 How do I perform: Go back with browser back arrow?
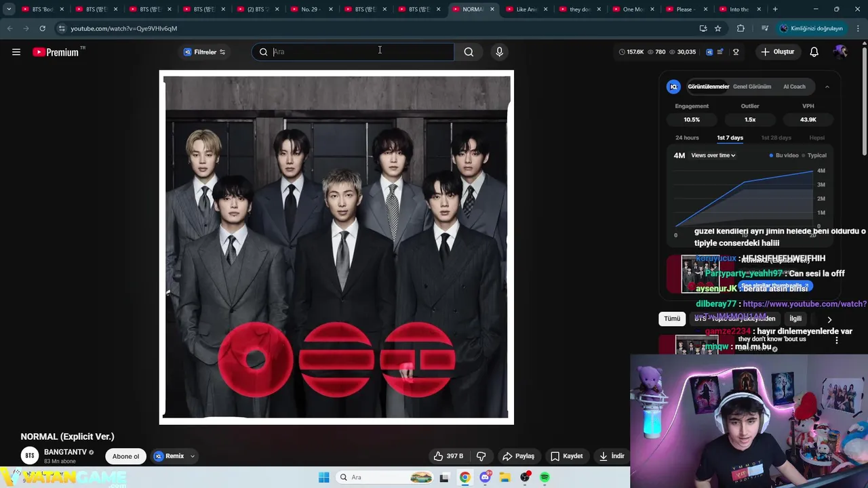pos(9,28)
